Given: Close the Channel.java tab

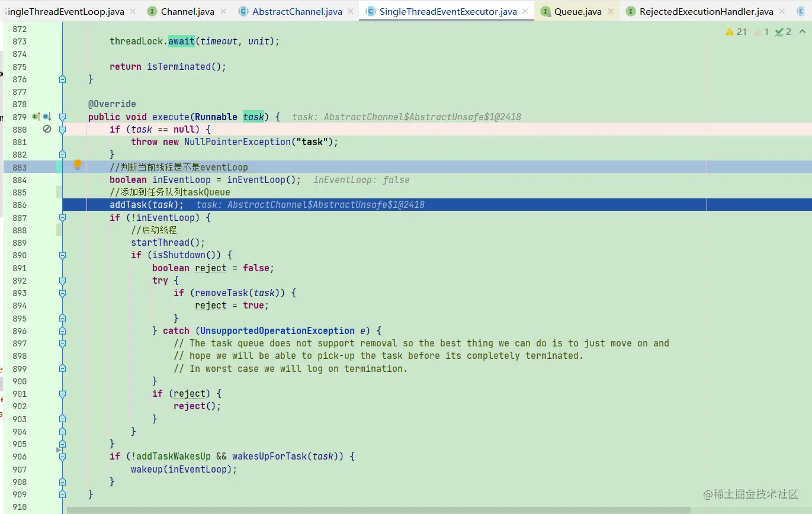Looking at the screenshot, I should point(223,11).
